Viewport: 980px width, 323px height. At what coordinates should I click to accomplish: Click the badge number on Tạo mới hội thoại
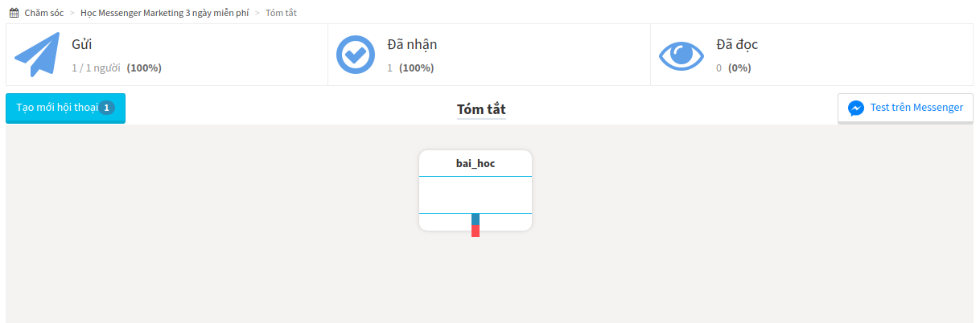click(x=107, y=108)
